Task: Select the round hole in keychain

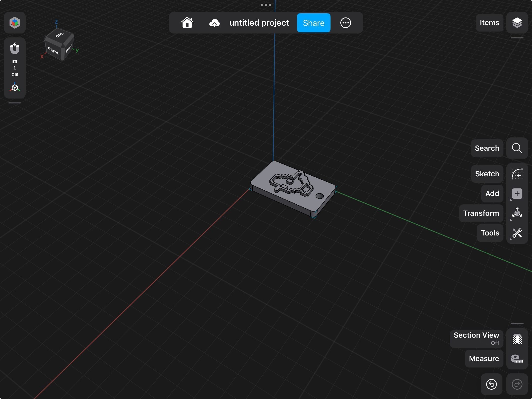Action: point(320,196)
